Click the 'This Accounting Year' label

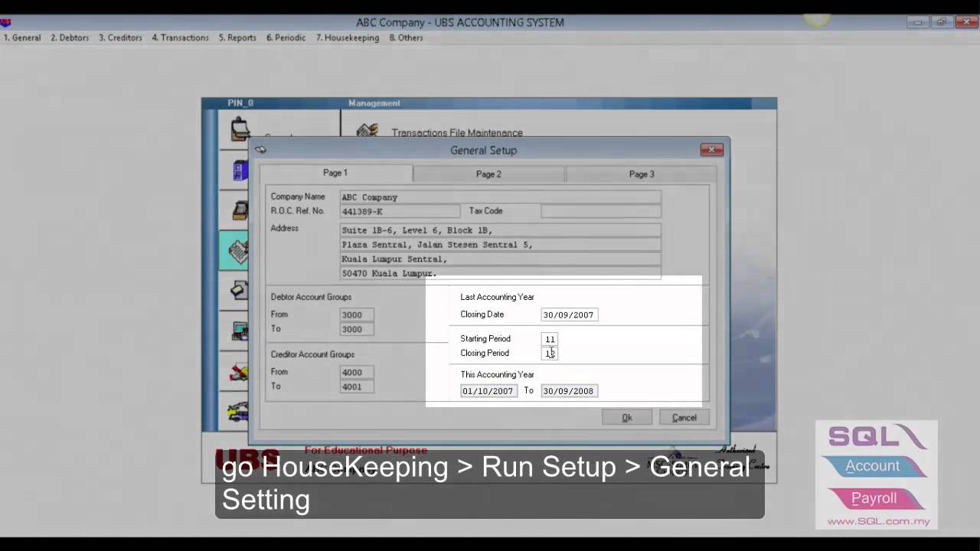pos(498,374)
